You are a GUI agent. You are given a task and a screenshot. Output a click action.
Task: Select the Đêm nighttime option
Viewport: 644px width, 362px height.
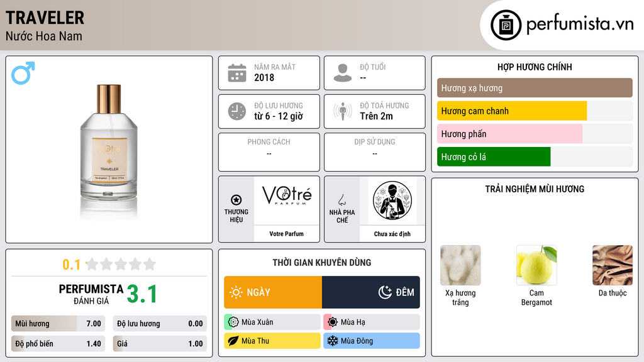click(371, 292)
